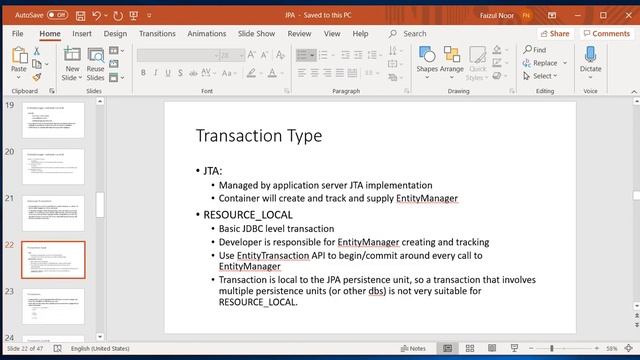Viewport: 640px width, 360px height.
Task: Toggle Italic formatting
Action: (156, 73)
